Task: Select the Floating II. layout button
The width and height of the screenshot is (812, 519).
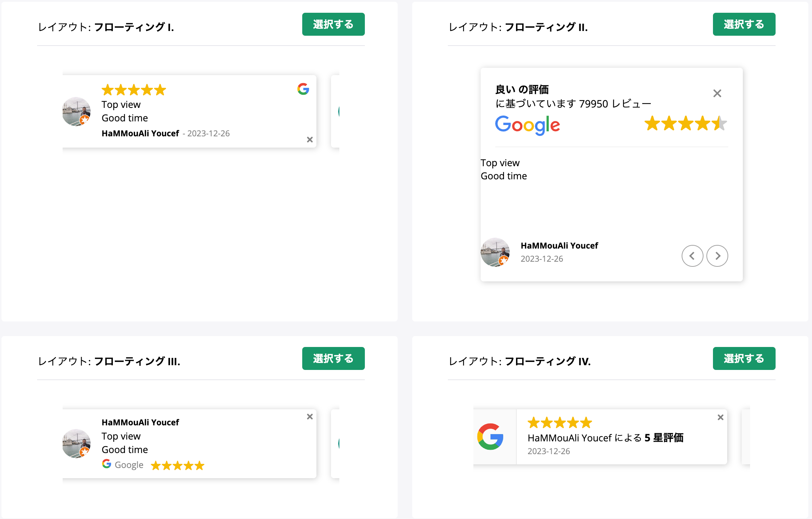Action: coord(744,24)
